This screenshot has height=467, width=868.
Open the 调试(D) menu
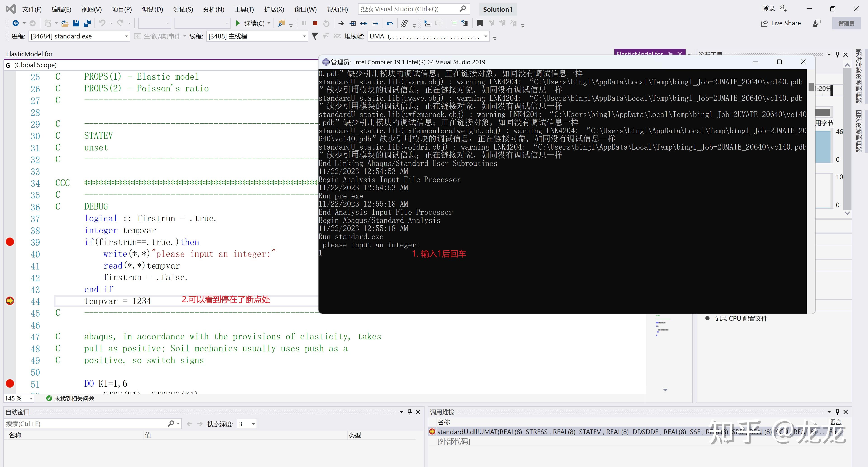[x=152, y=10]
